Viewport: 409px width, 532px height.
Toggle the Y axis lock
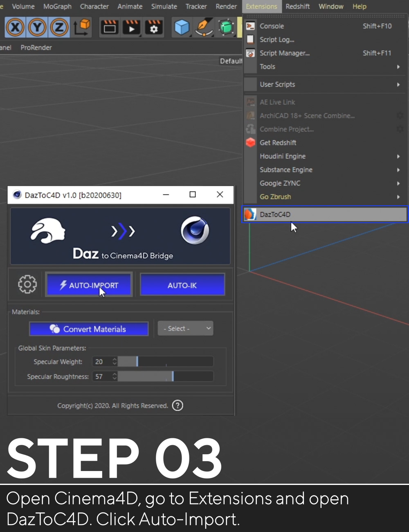pos(37,27)
